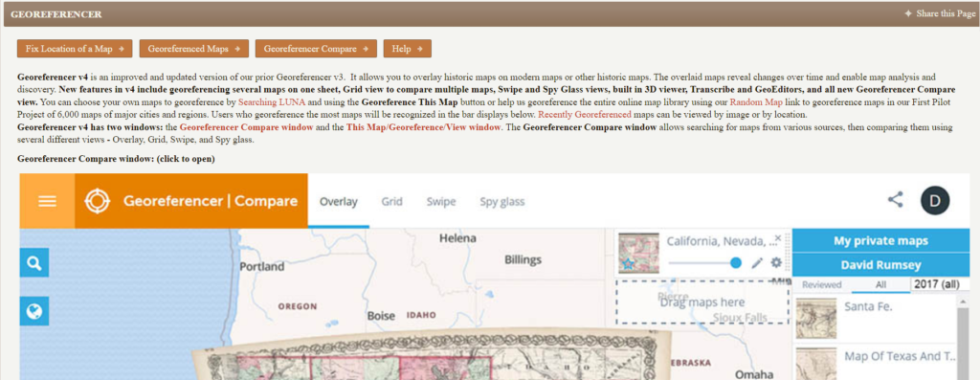Close the California, Nevada map entry
The width and height of the screenshot is (980, 380).
point(778,238)
